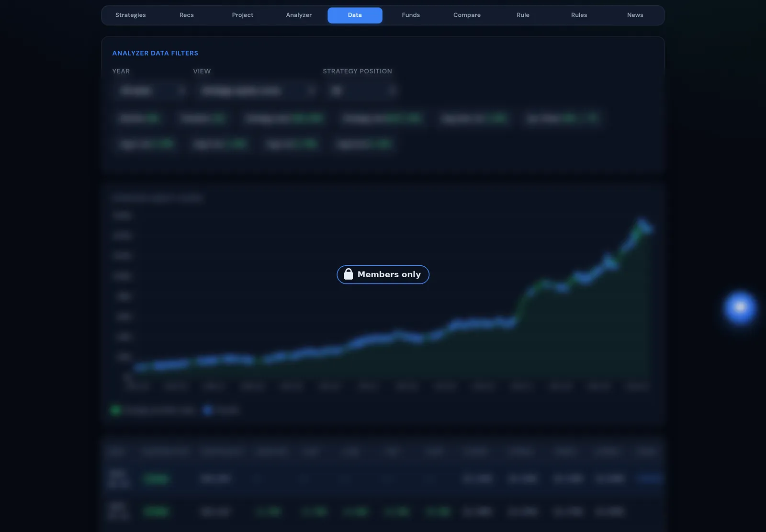Go to the Project tab
Image resolution: width=766 pixels, height=532 pixels.
[x=243, y=15]
